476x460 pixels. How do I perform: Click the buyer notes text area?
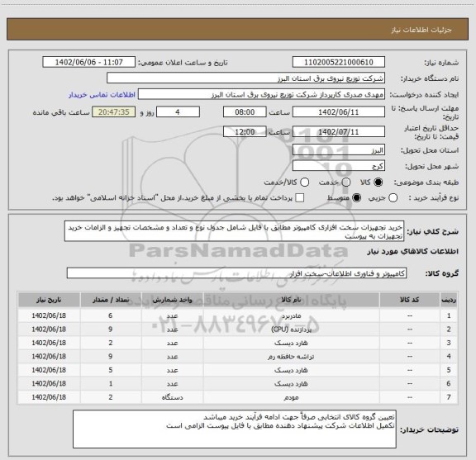point(235,429)
